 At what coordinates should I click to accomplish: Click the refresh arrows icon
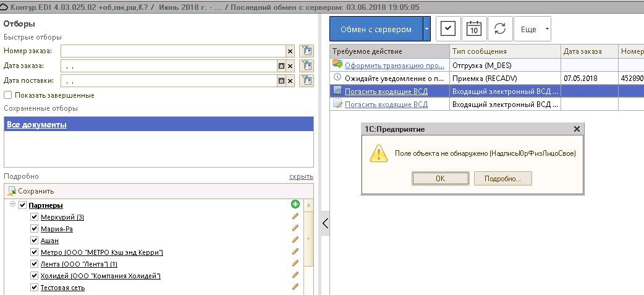point(500,29)
